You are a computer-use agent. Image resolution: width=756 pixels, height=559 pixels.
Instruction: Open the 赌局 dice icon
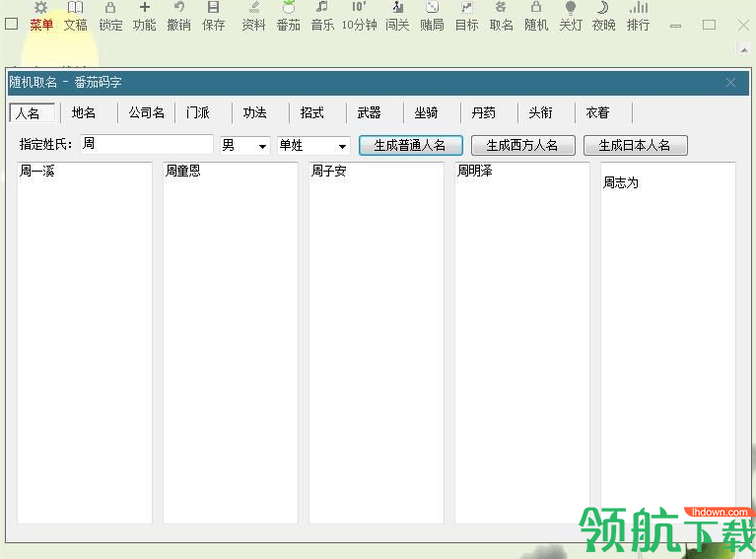tap(432, 16)
